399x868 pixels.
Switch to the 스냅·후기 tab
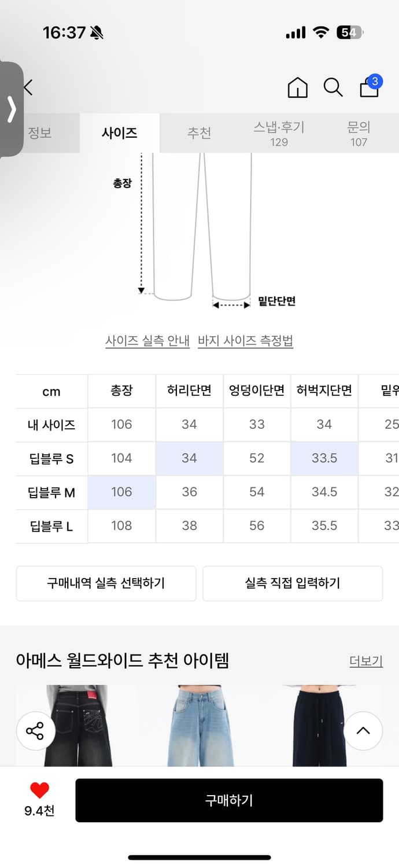280,132
